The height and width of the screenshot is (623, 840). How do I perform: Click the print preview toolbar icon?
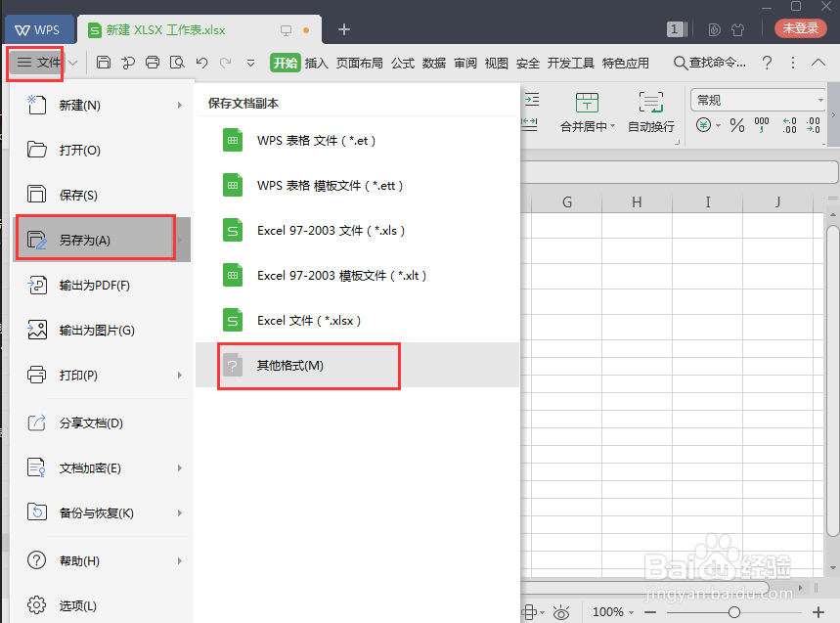tap(177, 63)
